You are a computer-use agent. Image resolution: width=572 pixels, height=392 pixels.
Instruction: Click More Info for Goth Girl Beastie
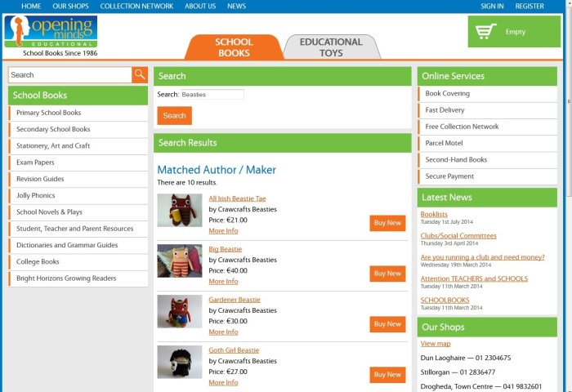click(223, 383)
